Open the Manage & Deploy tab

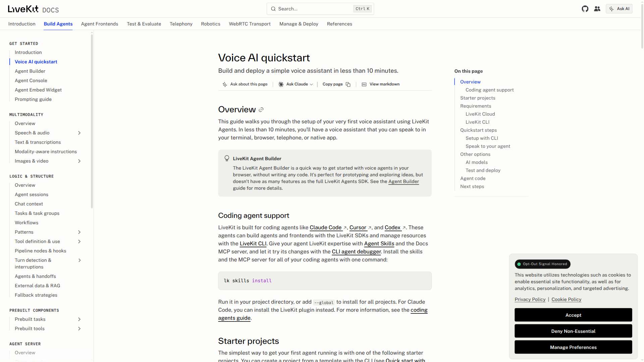pos(299,24)
